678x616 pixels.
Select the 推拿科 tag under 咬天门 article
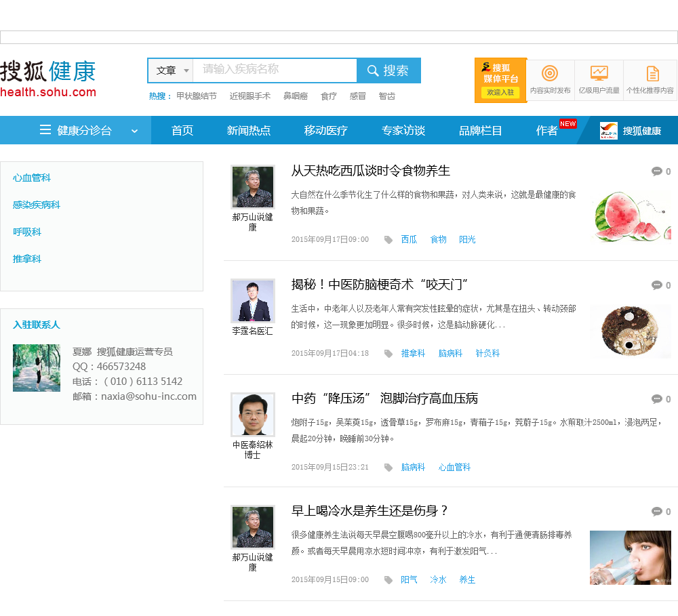click(413, 353)
